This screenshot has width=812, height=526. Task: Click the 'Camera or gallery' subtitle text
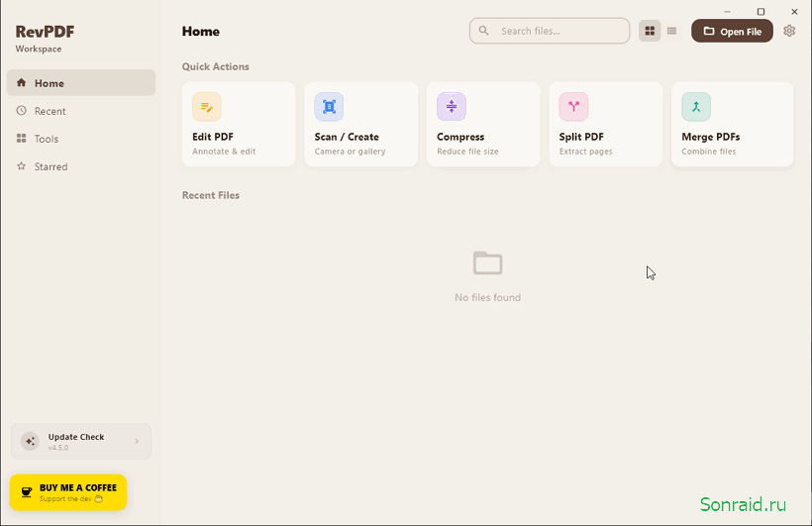click(x=351, y=152)
